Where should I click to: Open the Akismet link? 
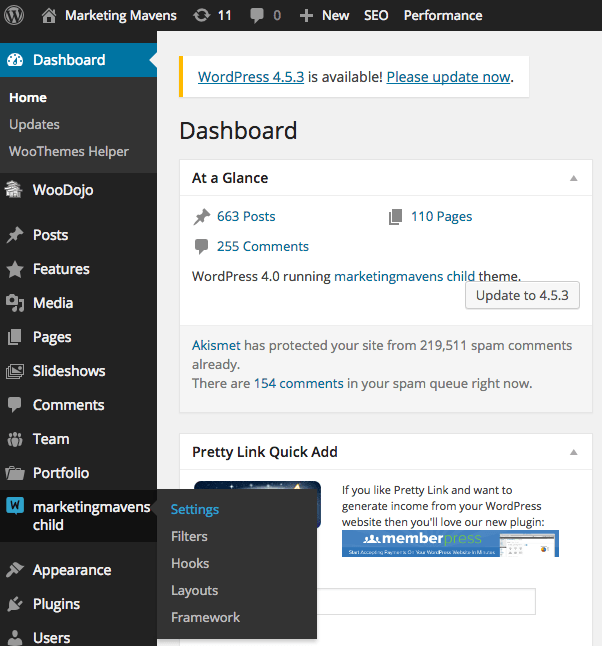point(216,345)
